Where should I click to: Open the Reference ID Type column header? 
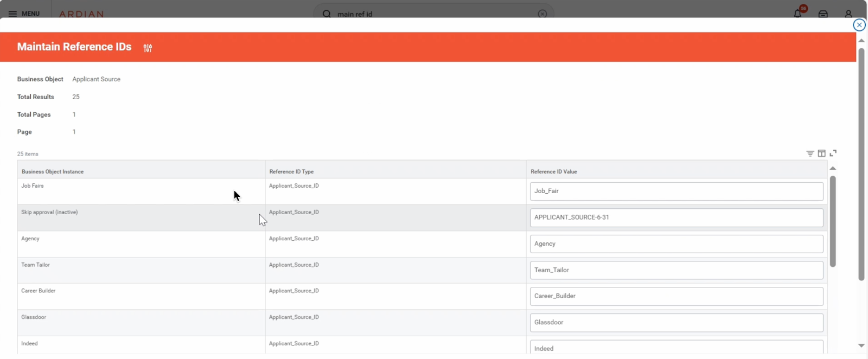coord(291,171)
